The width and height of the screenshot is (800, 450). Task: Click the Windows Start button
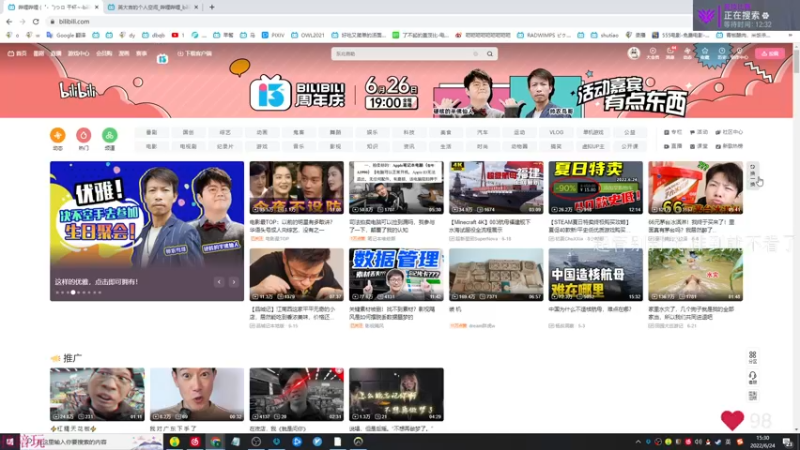(9, 442)
